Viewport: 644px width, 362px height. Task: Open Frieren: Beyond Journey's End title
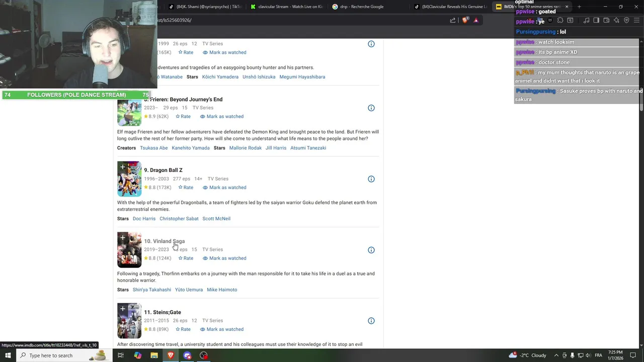click(184, 100)
